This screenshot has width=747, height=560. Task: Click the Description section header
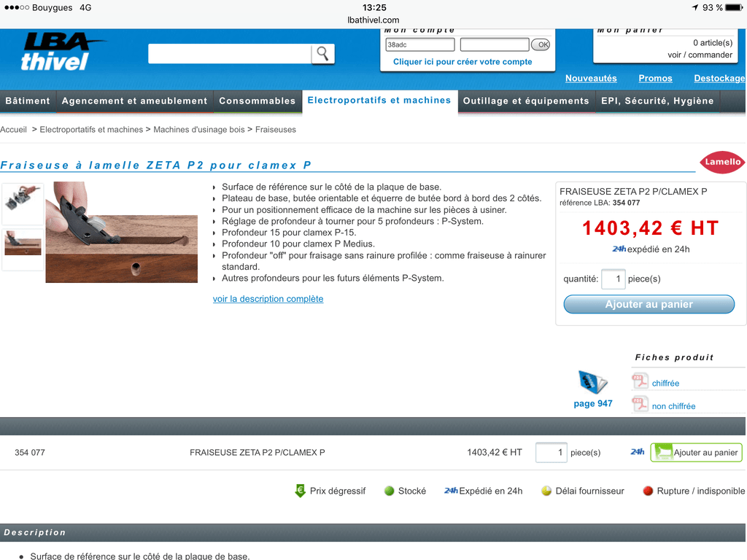coord(373,533)
